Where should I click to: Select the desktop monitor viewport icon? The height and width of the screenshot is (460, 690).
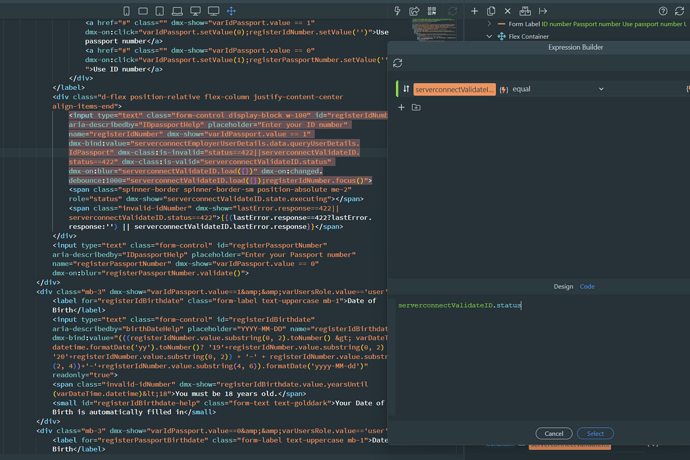click(x=195, y=11)
